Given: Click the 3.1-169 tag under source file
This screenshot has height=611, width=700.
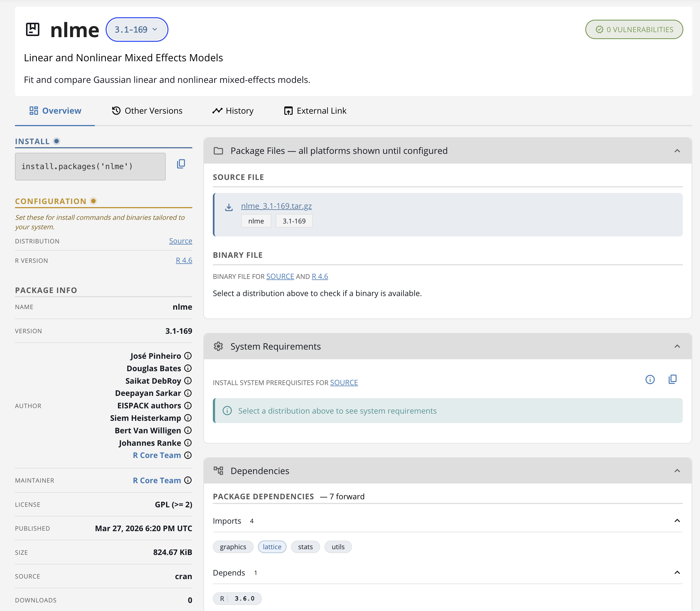Looking at the screenshot, I should tap(294, 221).
